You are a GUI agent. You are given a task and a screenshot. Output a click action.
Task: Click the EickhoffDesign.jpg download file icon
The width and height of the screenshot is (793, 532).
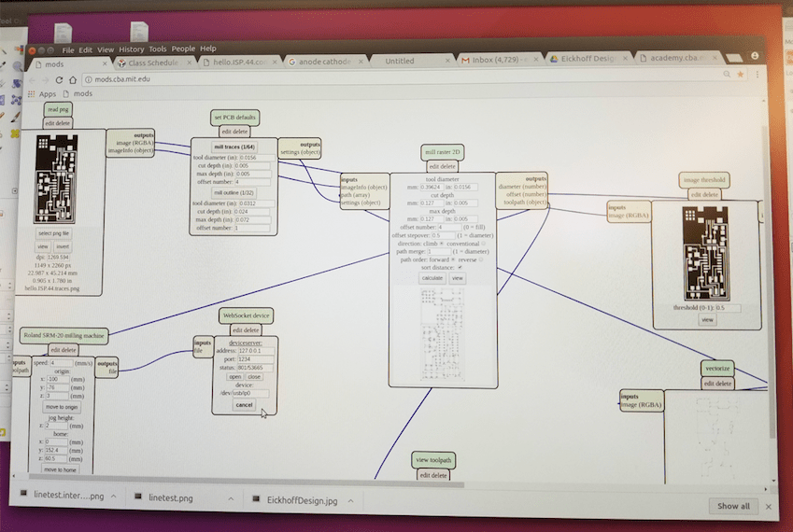click(256, 499)
